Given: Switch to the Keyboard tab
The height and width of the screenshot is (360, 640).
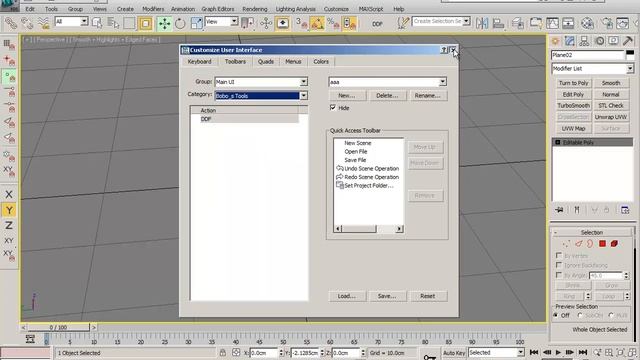Looking at the screenshot, I should click(200, 62).
